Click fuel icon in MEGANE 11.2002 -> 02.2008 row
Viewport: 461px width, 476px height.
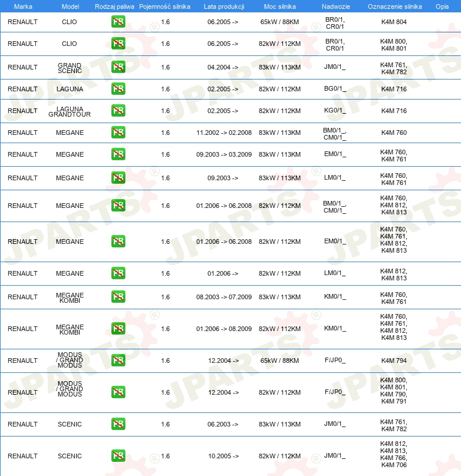(x=118, y=133)
